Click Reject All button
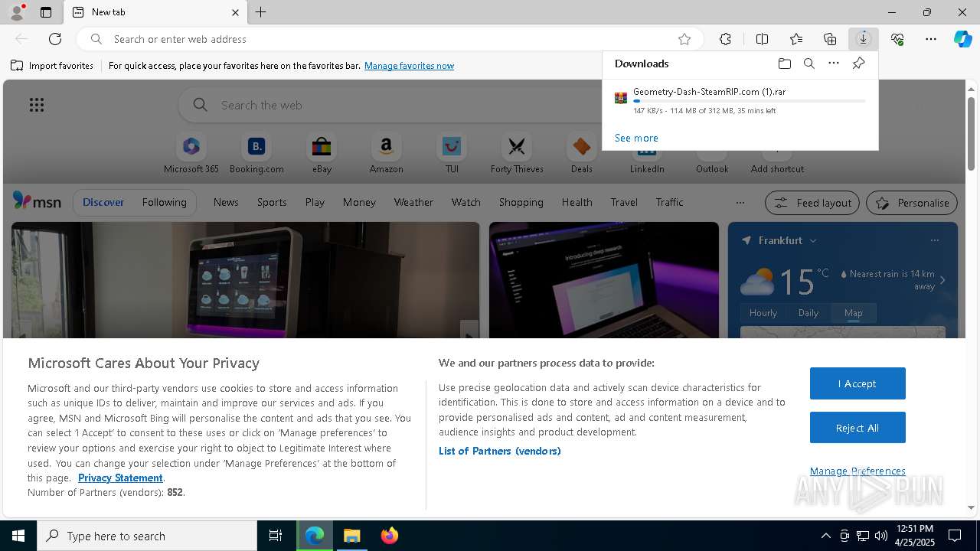The width and height of the screenshot is (980, 551). tap(857, 428)
